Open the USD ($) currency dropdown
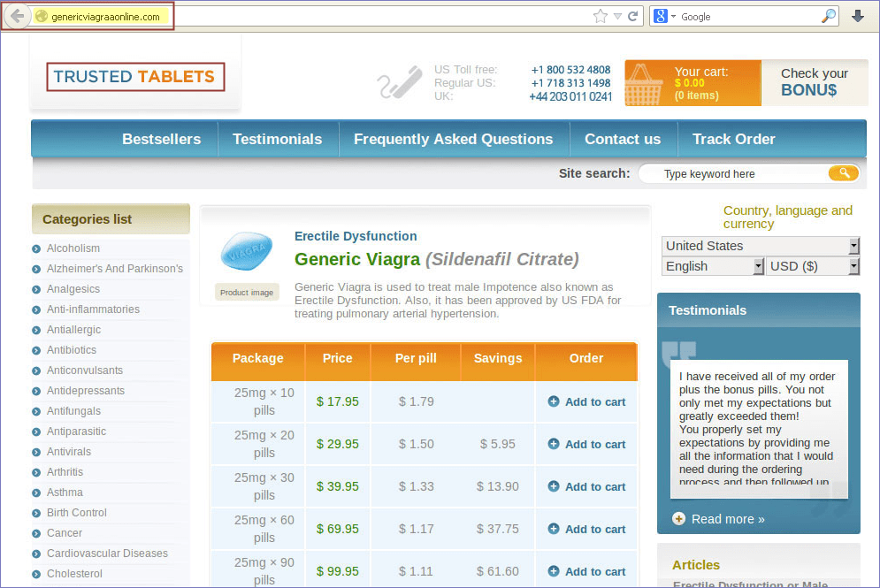 [x=812, y=266]
